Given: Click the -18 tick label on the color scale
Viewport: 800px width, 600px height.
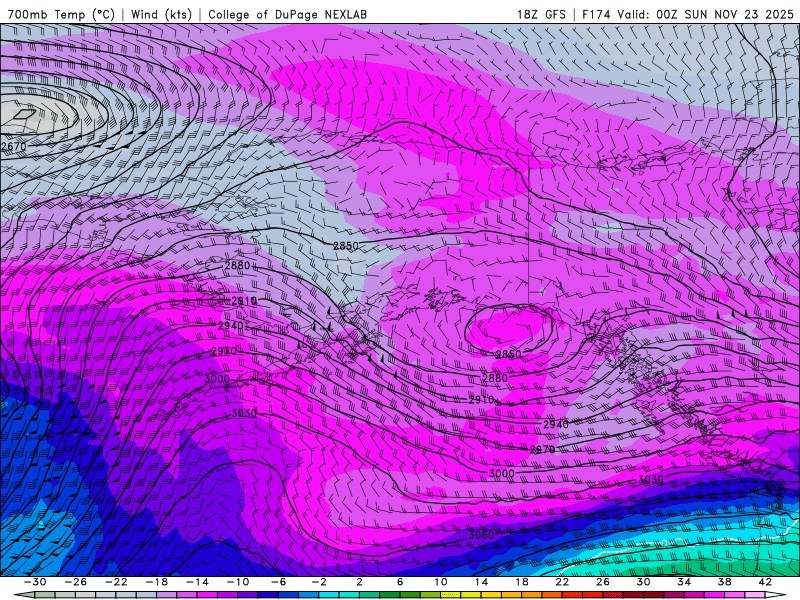Looking at the screenshot, I should click(x=157, y=582).
